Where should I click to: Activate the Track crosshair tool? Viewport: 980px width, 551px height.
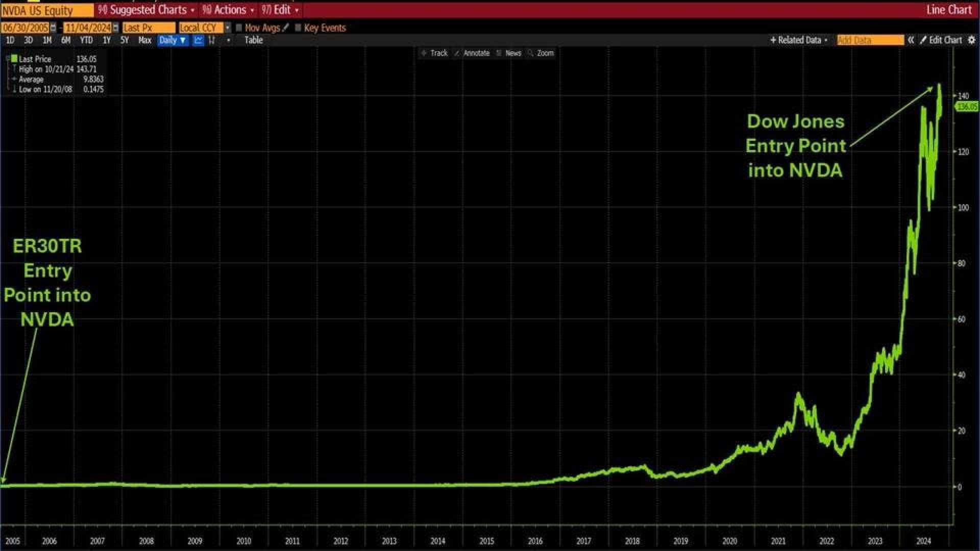pyautogui.click(x=434, y=53)
